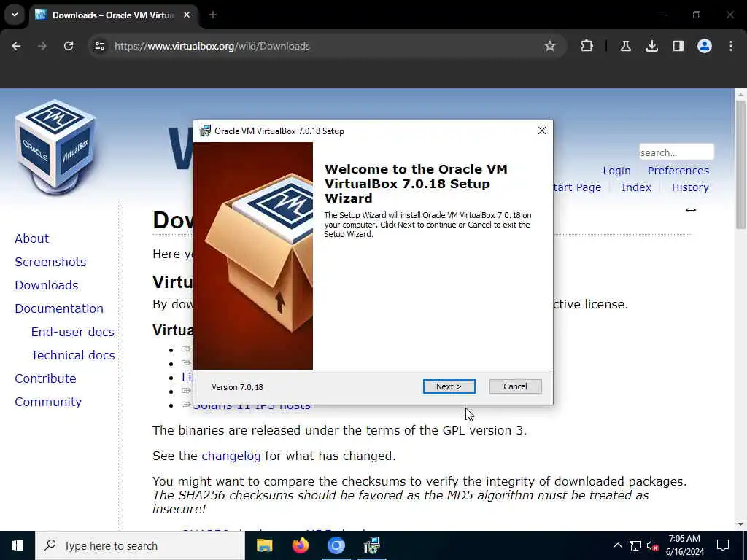
Task: Click Next in VirtualBox Setup wizard
Action: 449,386
